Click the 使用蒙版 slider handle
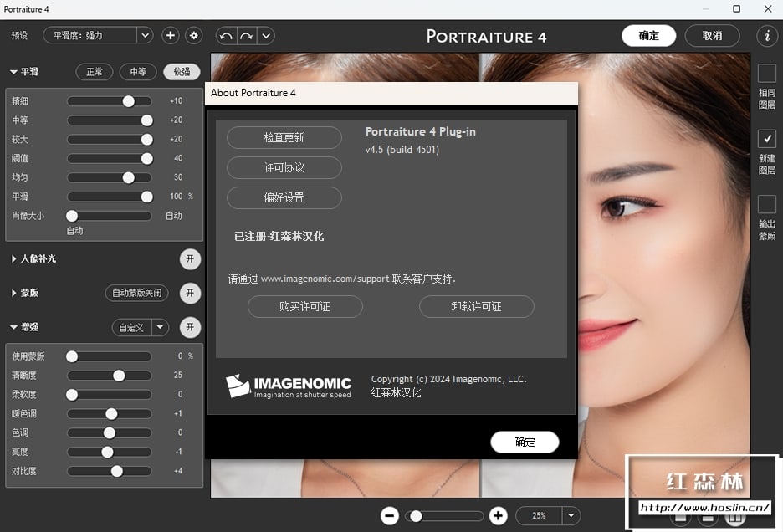Screen dimensions: 783x532 coord(72,356)
